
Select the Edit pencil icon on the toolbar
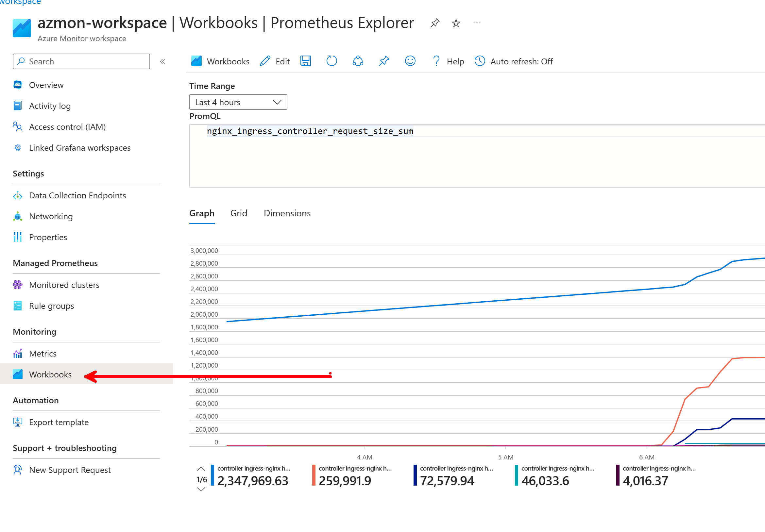264,61
